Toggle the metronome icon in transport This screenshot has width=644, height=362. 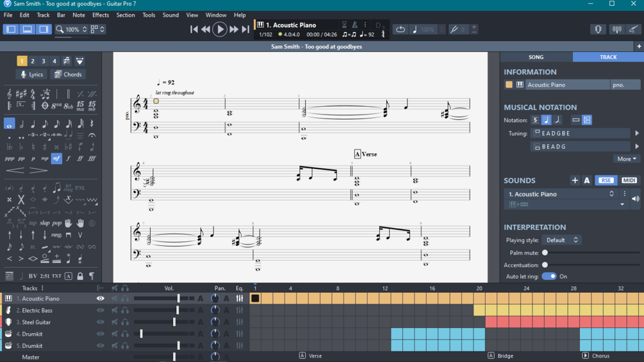click(x=355, y=25)
